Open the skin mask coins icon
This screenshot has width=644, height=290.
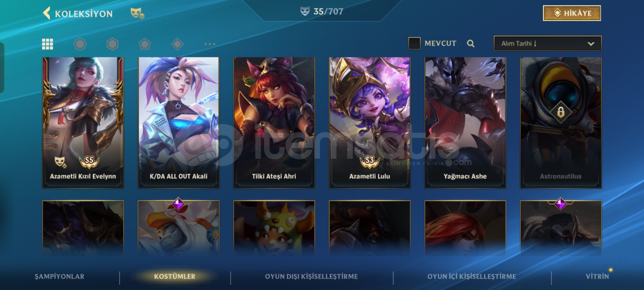click(x=137, y=13)
